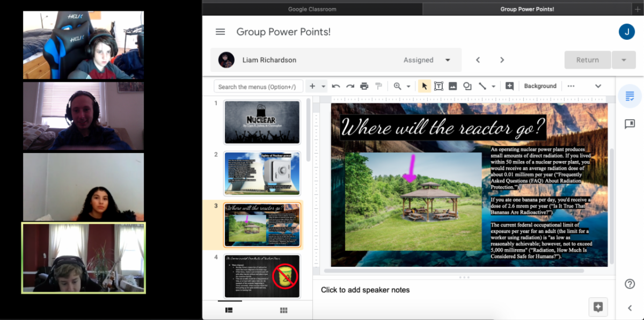This screenshot has width=644, height=320.
Task: Open the new slide layout dropdown arrow
Action: (324, 86)
